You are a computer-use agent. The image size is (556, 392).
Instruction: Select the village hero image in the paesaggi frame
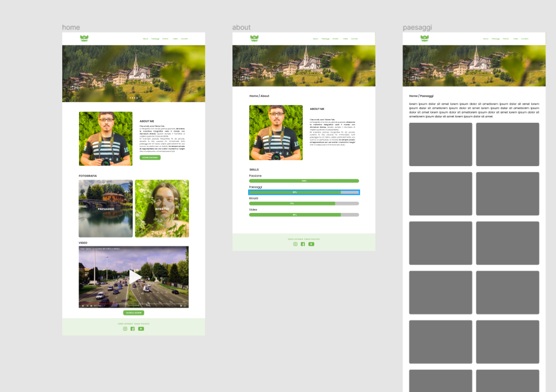(474, 66)
